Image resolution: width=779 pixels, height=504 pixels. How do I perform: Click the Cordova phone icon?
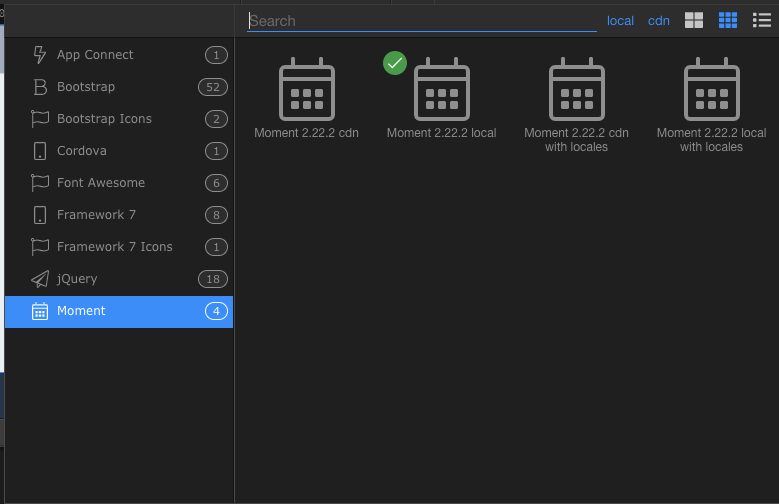pos(40,151)
